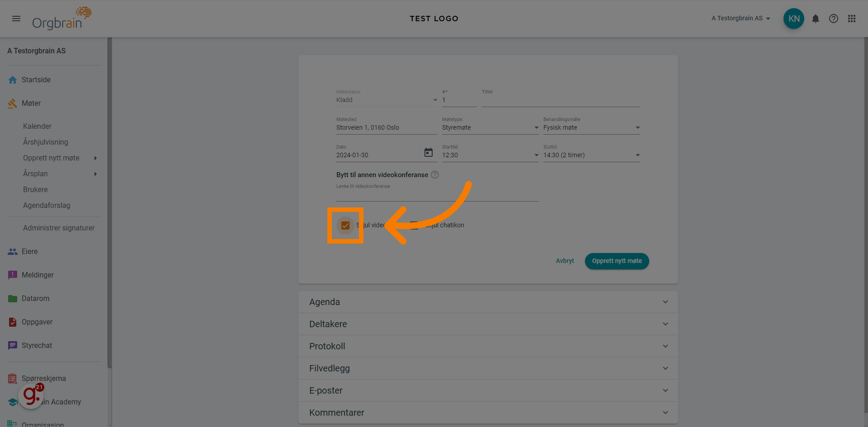Click the meeting number field

pyautogui.click(x=459, y=100)
